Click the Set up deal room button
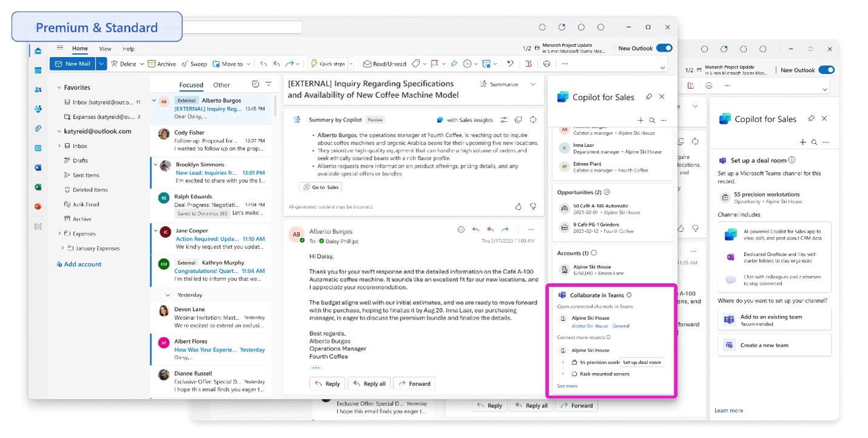This screenshot has width=868, height=438. 642,362
